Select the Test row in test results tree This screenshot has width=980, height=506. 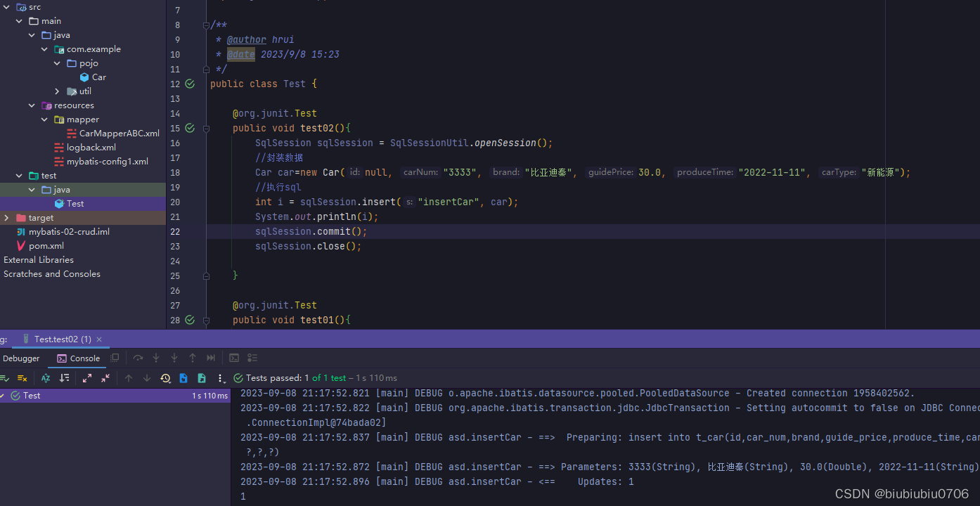tap(115, 396)
